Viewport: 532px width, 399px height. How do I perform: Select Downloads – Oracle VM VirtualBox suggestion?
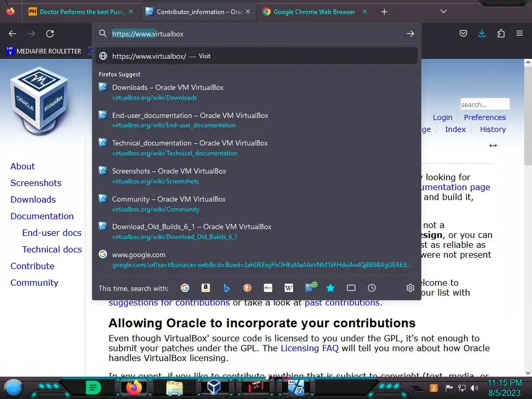tap(257, 92)
